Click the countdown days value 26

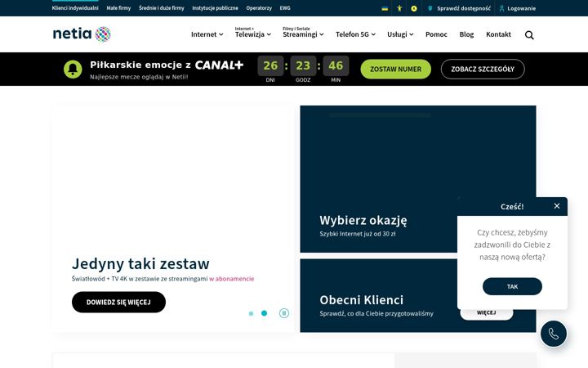(270, 65)
